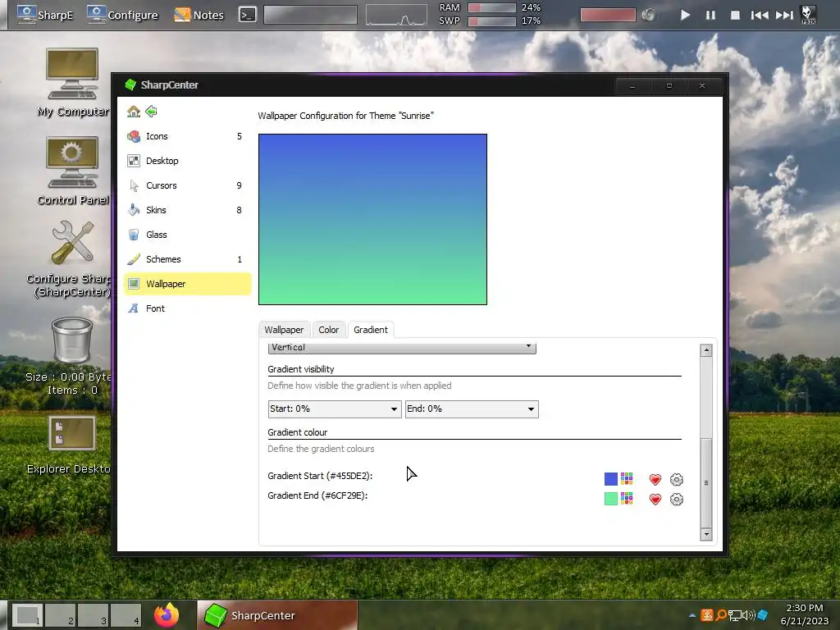The height and width of the screenshot is (630, 840).
Task: Click scrollbar up arrow in Gradient panel
Action: 706,350
